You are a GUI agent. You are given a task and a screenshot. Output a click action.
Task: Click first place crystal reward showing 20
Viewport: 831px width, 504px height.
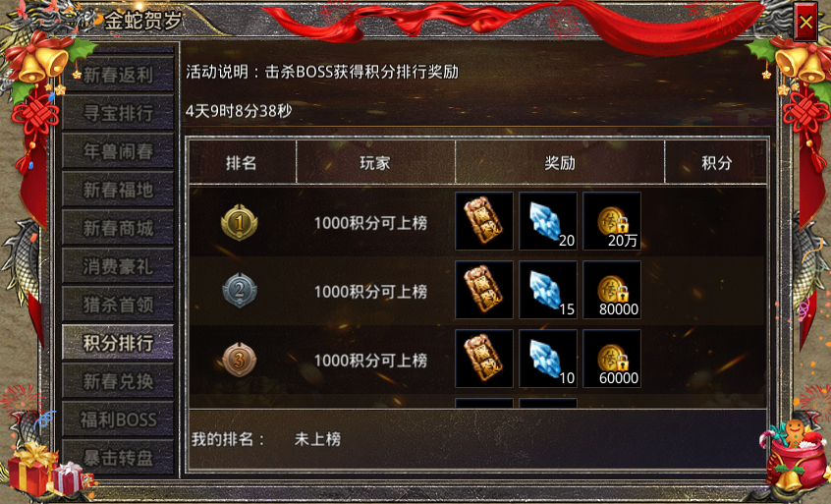(x=548, y=221)
